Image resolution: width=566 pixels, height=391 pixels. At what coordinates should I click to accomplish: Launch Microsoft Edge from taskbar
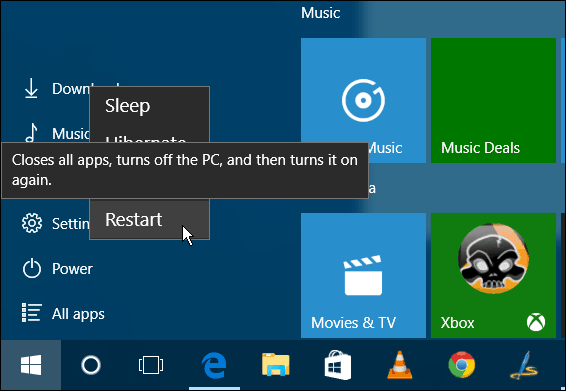[214, 365]
